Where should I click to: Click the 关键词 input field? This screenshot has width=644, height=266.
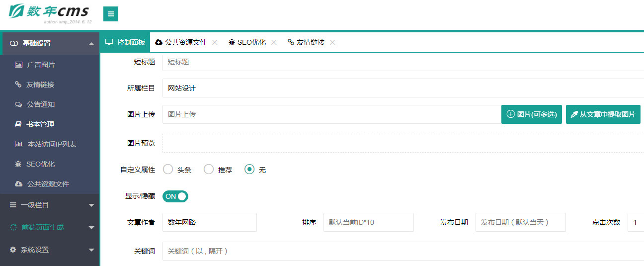402,251
